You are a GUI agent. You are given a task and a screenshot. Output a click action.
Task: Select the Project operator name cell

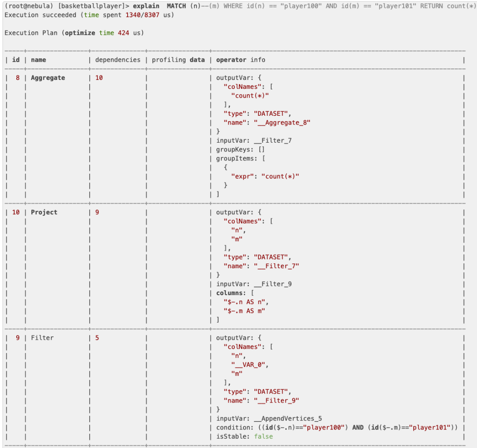[x=44, y=212]
